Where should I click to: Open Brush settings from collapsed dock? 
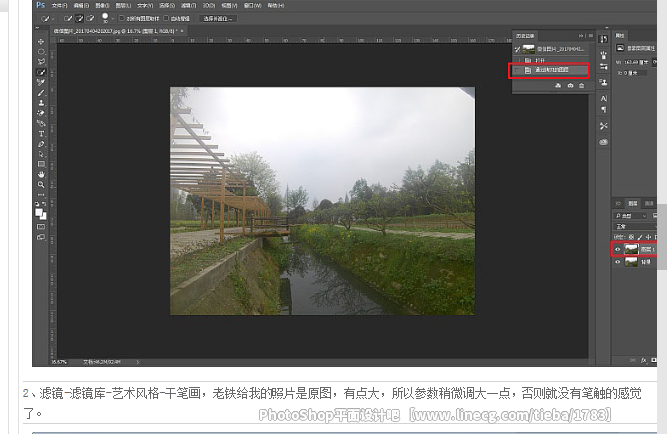point(603,66)
